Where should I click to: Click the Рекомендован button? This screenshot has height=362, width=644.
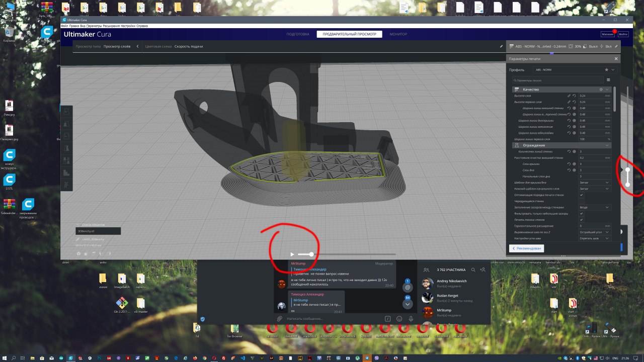click(x=527, y=248)
